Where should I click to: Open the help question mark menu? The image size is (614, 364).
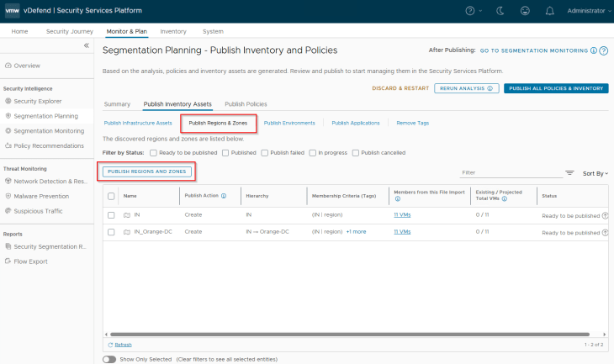[471, 11]
